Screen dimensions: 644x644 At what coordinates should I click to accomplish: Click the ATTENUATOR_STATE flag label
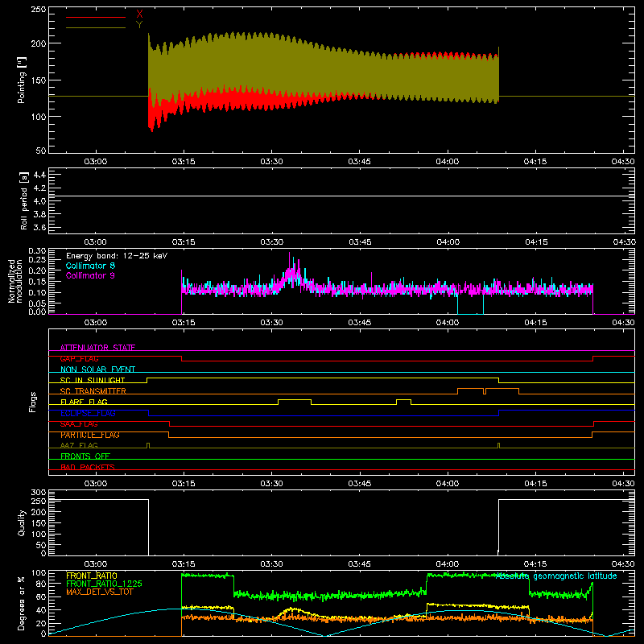(97, 348)
